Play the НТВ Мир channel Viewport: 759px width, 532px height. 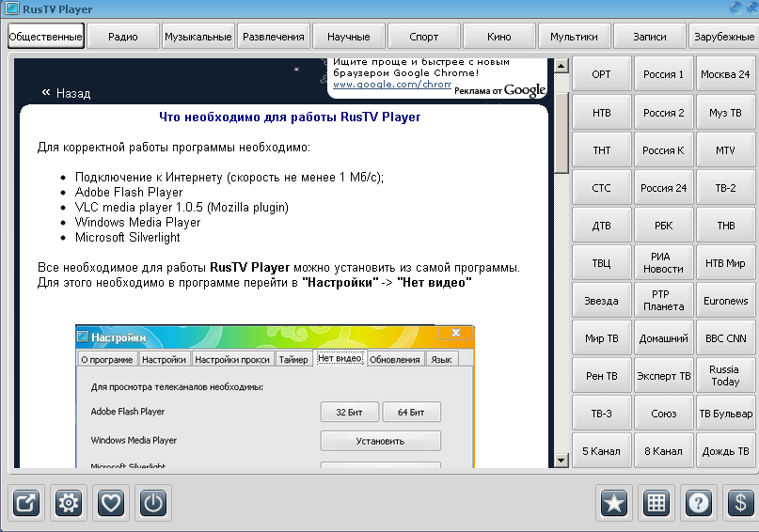725,263
